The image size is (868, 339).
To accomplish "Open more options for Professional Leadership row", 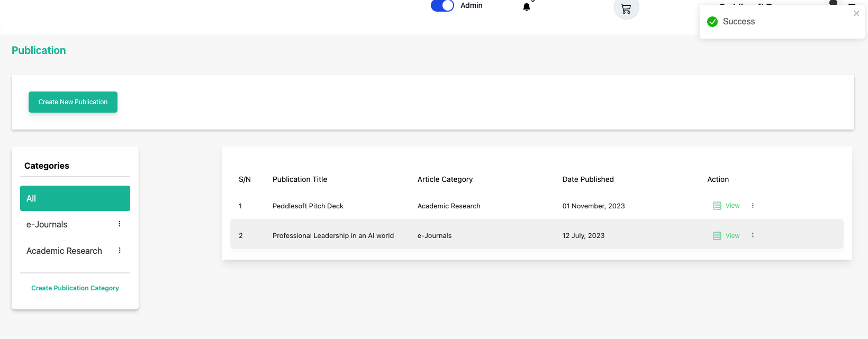I will 753,235.
